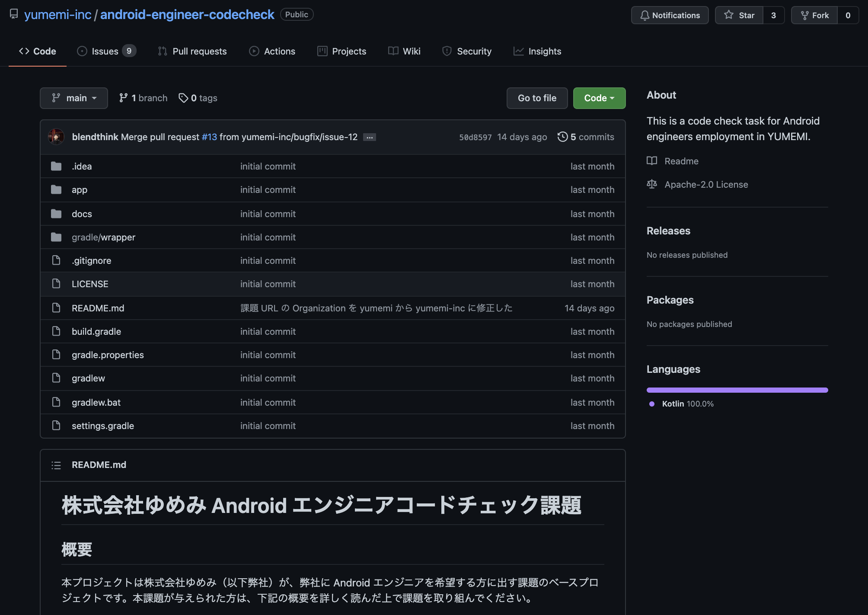This screenshot has height=615, width=868.
Task: Switch to the Code tab
Action: pos(38,51)
